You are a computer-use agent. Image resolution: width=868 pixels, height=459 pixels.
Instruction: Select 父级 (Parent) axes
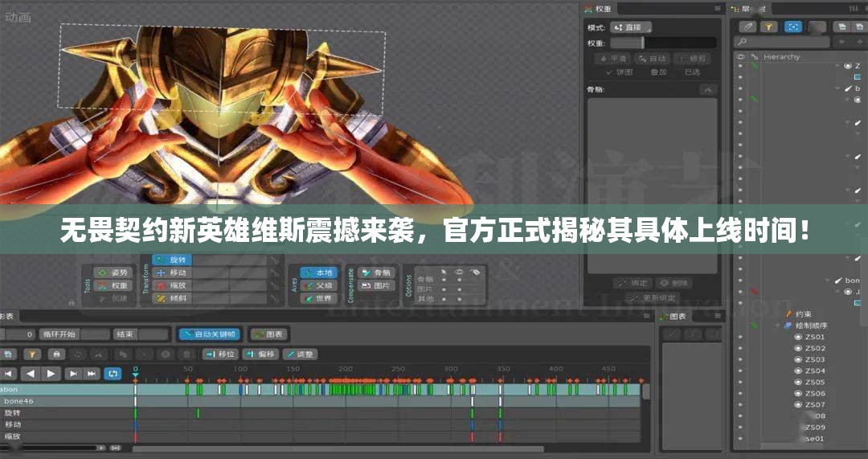[319, 285]
